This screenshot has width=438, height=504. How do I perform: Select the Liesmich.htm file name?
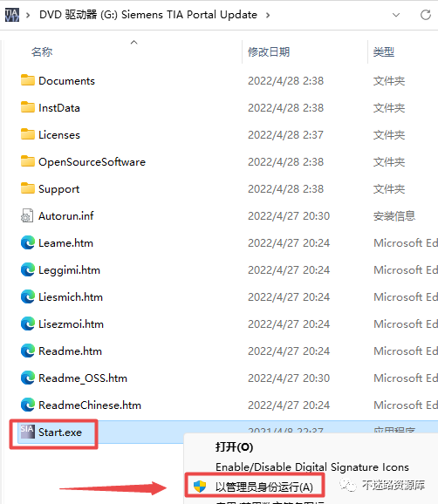coord(71,296)
